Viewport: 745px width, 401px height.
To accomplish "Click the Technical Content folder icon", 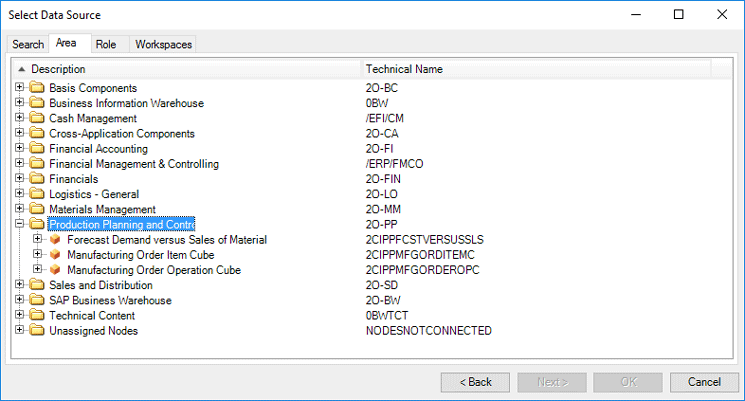I will [37, 316].
